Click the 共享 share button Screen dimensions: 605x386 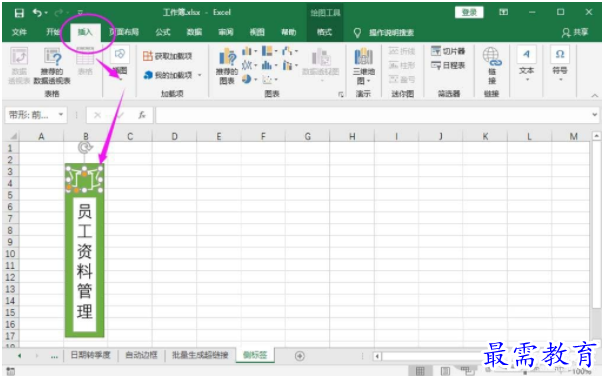[x=575, y=32]
